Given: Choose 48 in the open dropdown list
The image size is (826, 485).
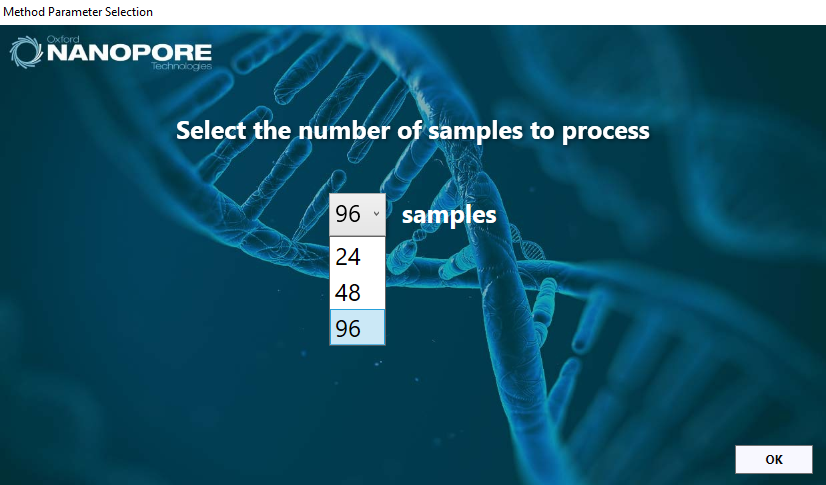Looking at the screenshot, I should [357, 292].
